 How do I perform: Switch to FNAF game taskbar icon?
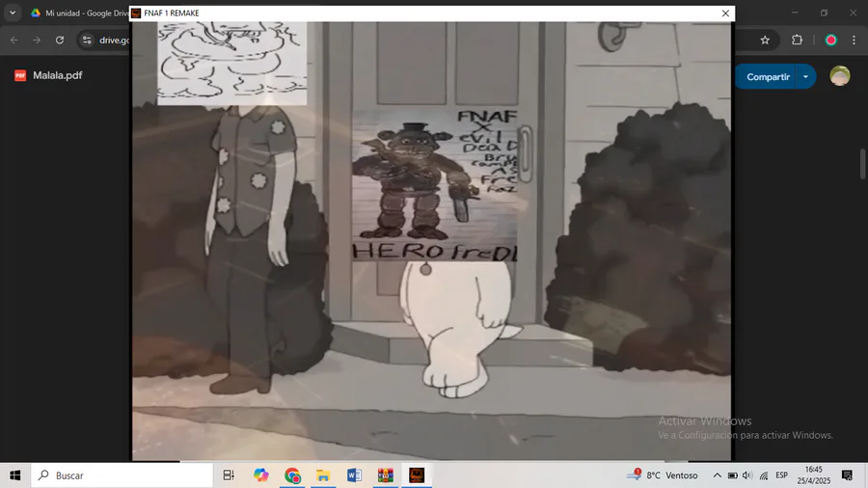tap(417, 475)
